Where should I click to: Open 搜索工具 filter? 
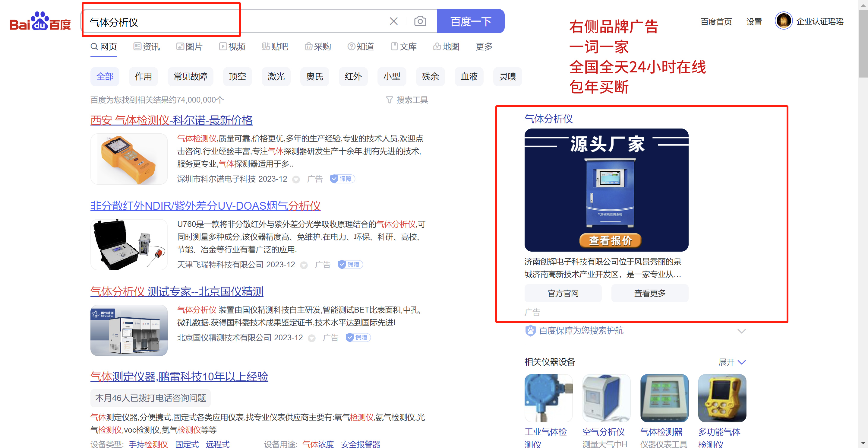point(407,100)
